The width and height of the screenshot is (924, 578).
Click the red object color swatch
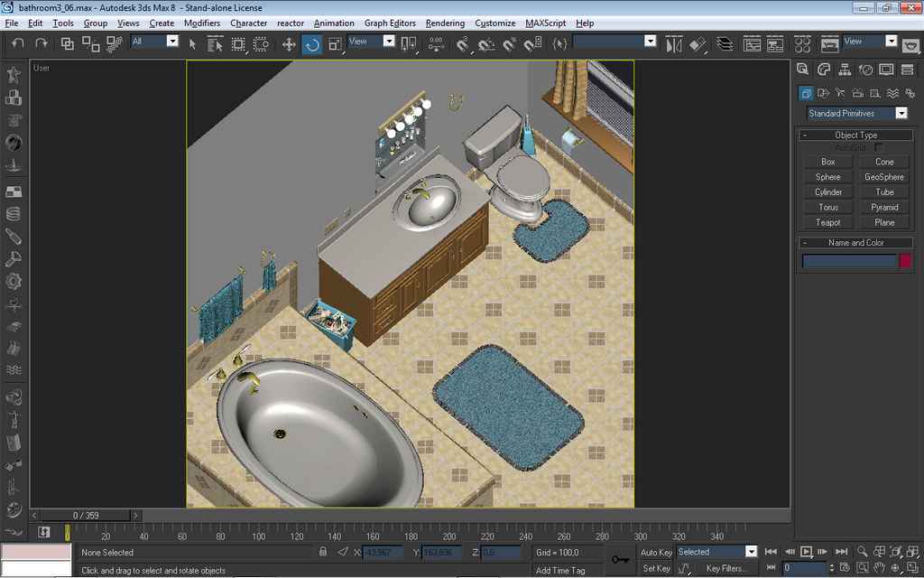tap(905, 261)
